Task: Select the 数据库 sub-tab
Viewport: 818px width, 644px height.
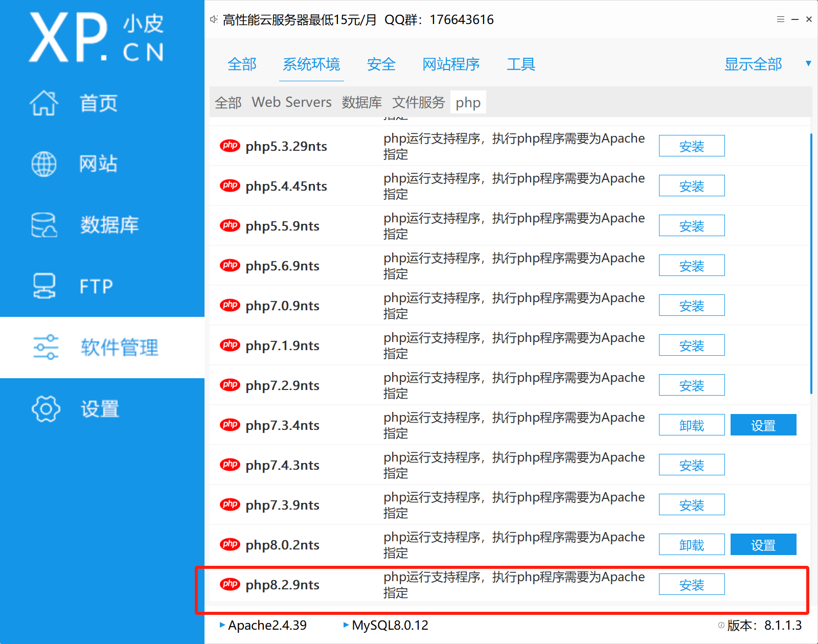Action: tap(362, 102)
